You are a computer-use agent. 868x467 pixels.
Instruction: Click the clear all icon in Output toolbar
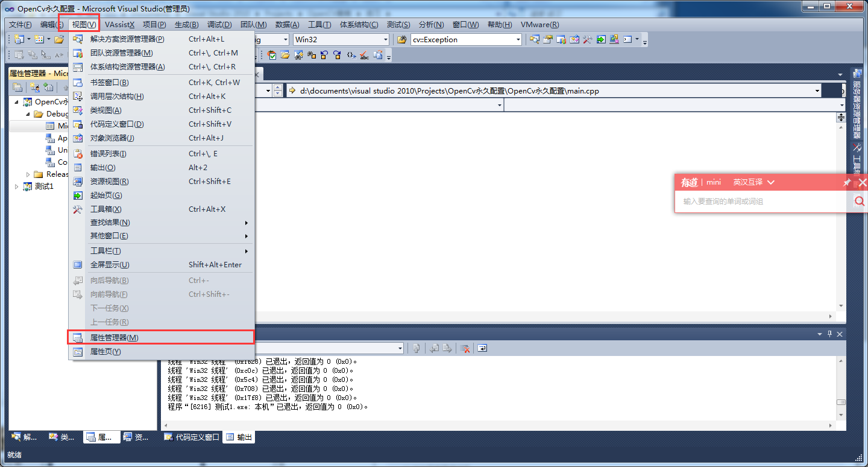(x=465, y=348)
